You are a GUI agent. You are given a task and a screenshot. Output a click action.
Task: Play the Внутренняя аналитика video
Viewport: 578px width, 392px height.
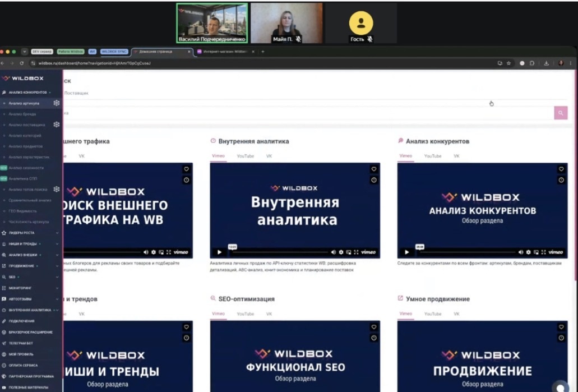219,252
